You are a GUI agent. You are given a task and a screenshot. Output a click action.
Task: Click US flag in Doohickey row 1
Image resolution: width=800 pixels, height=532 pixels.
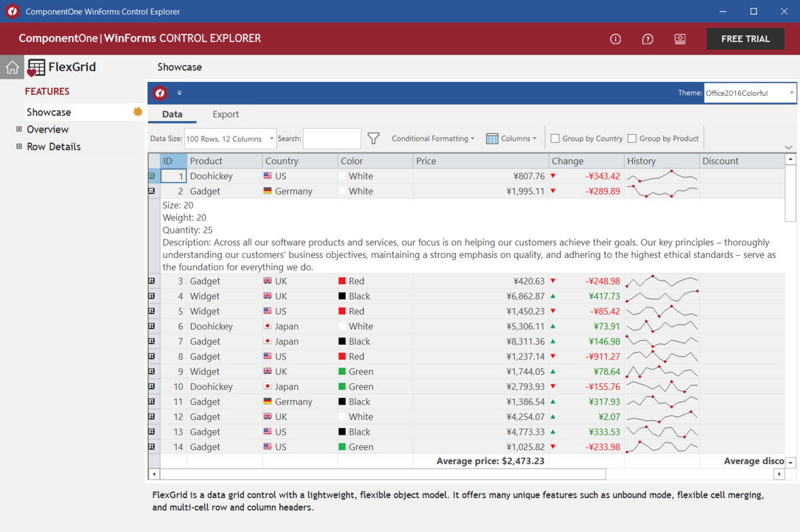pyautogui.click(x=268, y=176)
